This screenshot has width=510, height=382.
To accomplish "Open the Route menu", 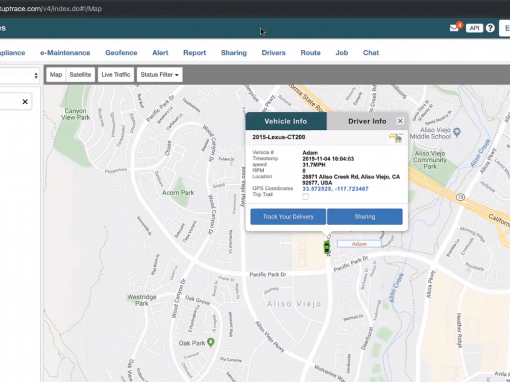I will [310, 53].
